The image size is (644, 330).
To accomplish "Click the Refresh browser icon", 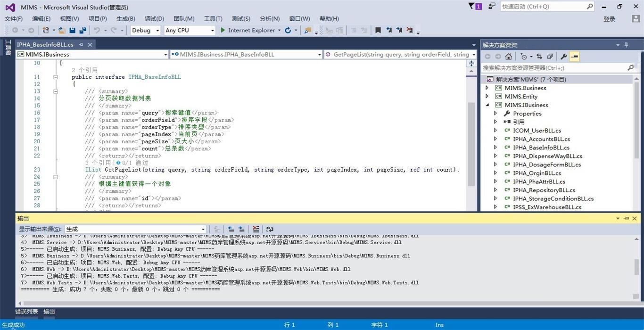I will click(x=288, y=30).
